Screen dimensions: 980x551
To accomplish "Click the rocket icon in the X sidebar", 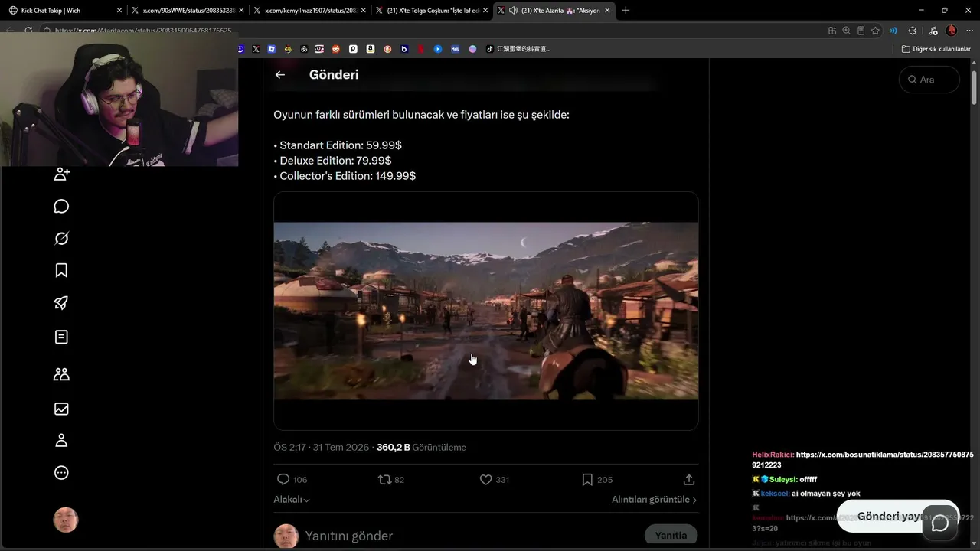I will (x=62, y=303).
